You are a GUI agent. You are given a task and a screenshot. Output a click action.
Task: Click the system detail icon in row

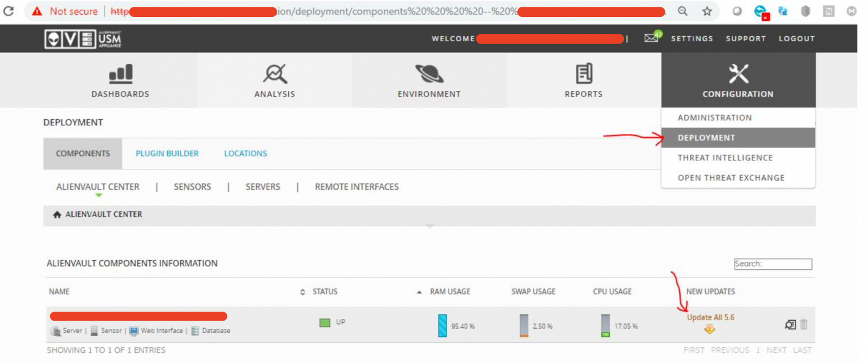pos(790,325)
